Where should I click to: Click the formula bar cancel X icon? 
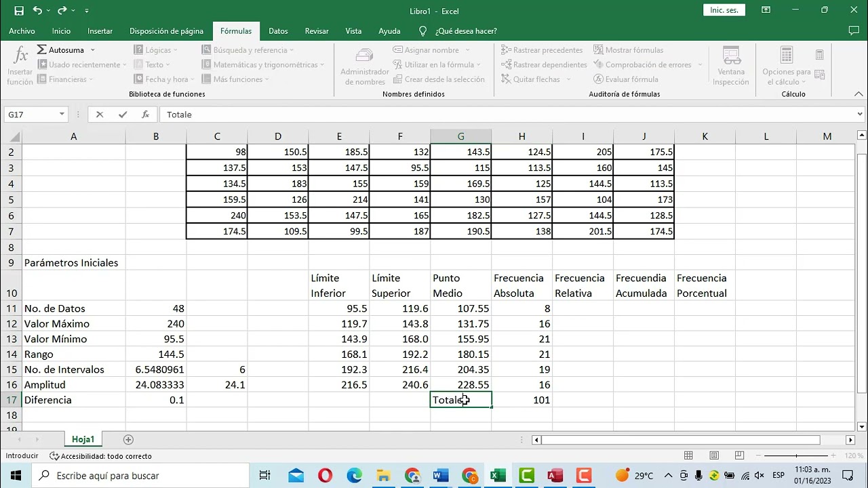coord(100,115)
